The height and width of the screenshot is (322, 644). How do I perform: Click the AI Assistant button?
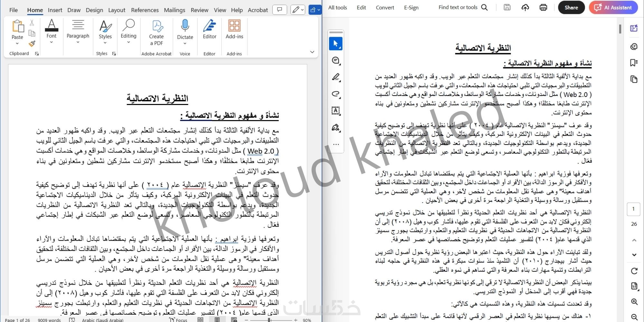click(x=613, y=7)
